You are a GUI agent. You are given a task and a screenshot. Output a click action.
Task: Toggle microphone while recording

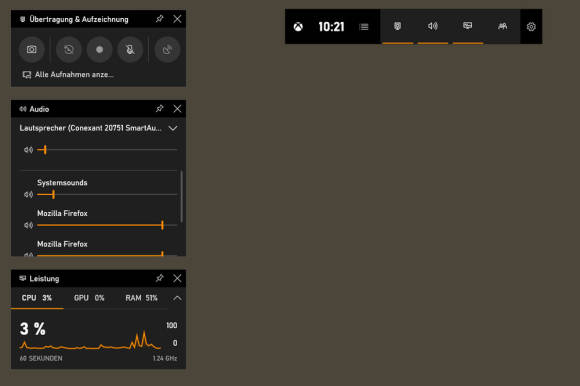(130, 50)
